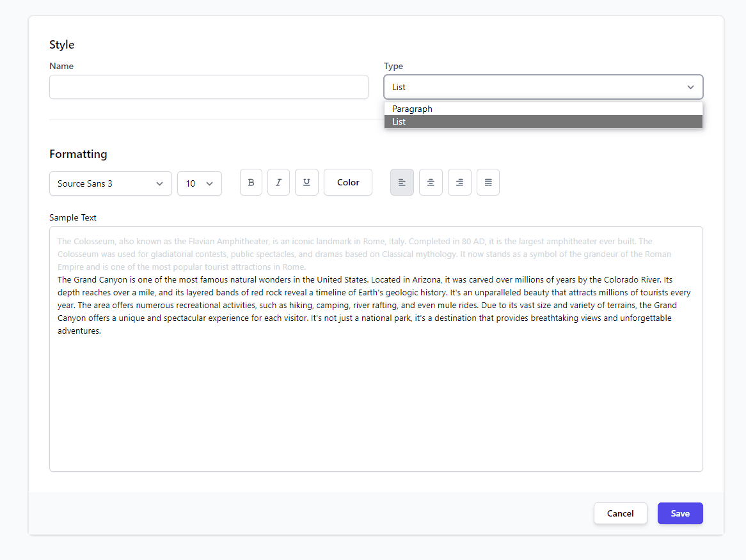
Task: Toggle underline formatting button
Action: [x=306, y=183]
